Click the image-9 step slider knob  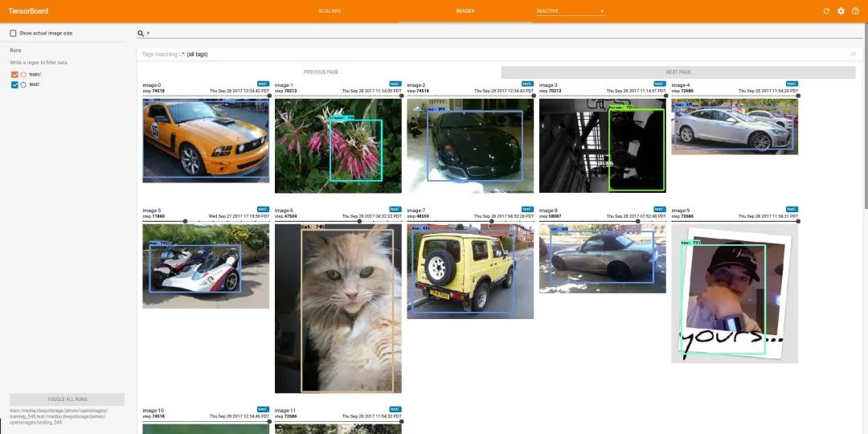pos(798,221)
